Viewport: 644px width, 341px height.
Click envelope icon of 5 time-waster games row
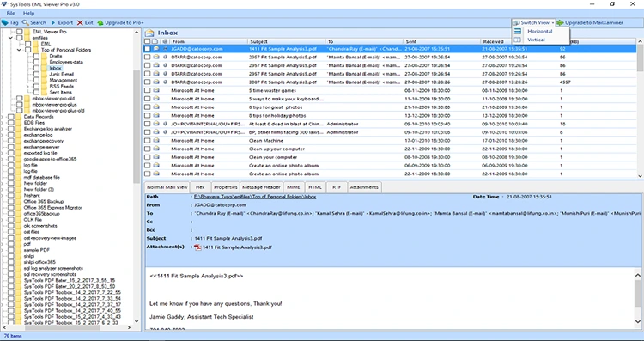click(156, 90)
